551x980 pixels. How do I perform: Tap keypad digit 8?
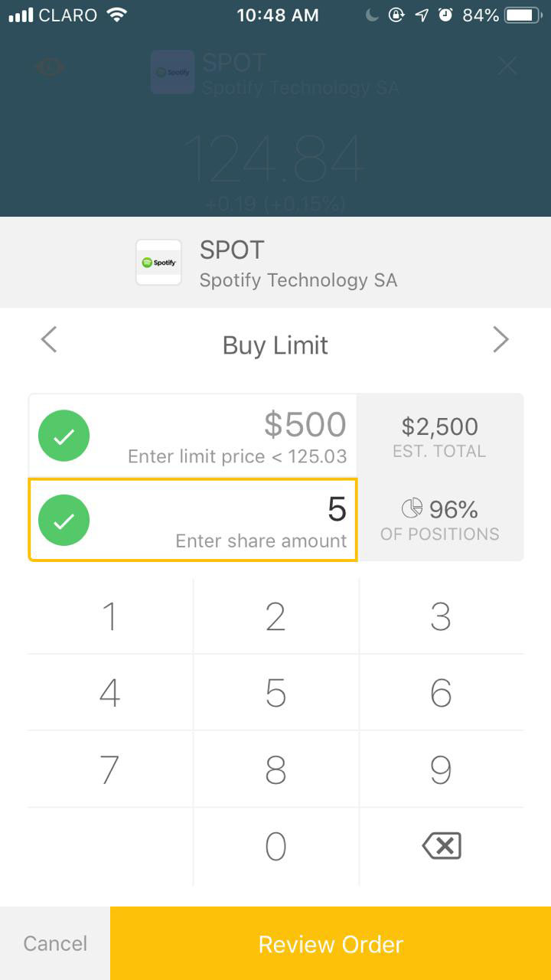point(275,769)
